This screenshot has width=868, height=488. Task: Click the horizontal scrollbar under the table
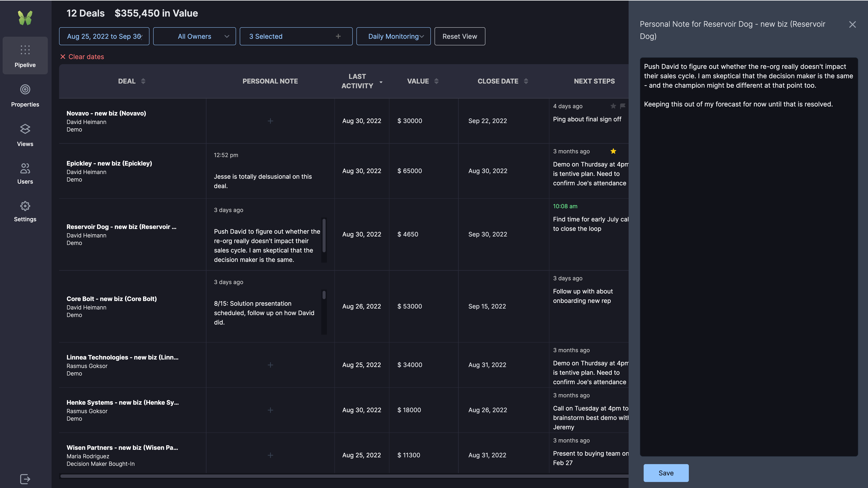[x=344, y=476]
